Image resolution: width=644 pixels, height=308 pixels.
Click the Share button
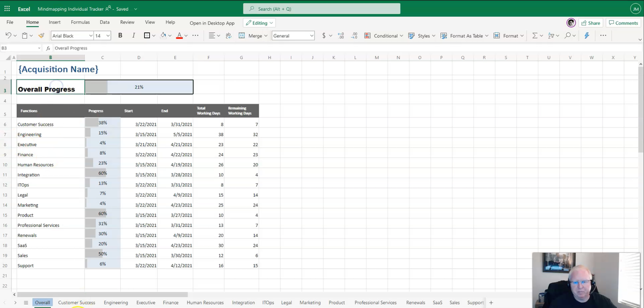(x=590, y=23)
